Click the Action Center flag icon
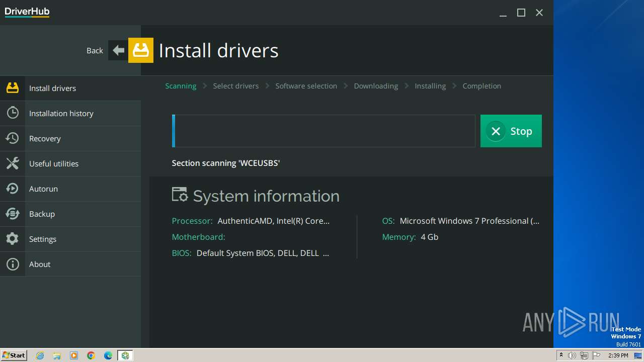The height and width of the screenshot is (362, 644). click(x=595, y=355)
